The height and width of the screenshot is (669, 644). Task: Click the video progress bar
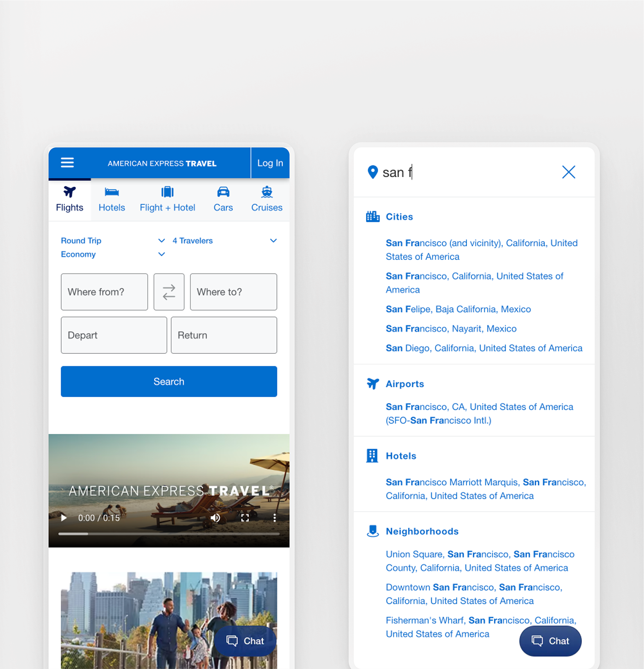point(169,534)
